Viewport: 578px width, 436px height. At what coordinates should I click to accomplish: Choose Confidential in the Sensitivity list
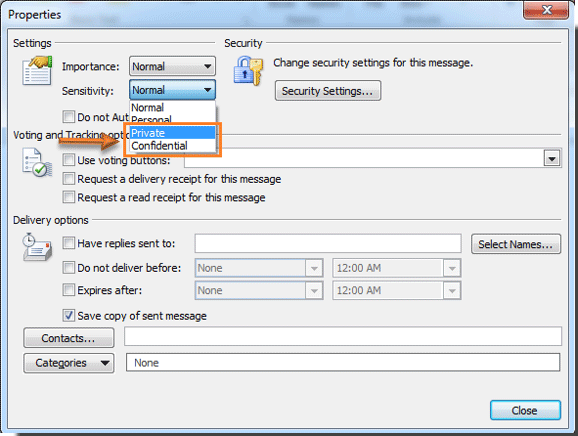[173, 146]
